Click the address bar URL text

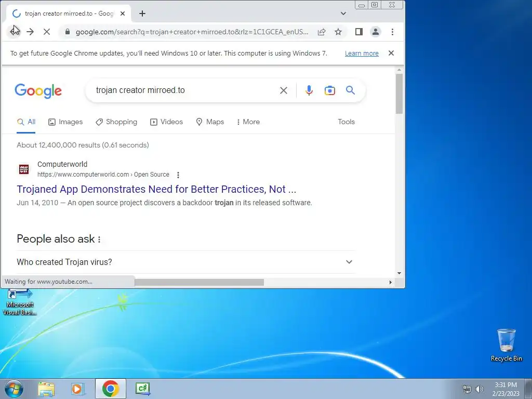click(x=192, y=32)
